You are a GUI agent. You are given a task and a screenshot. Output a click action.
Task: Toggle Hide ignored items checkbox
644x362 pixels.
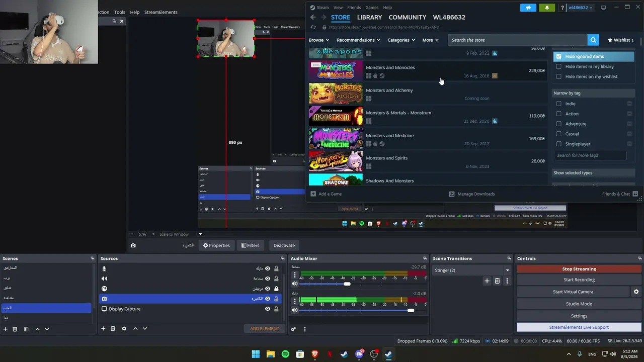point(558,56)
